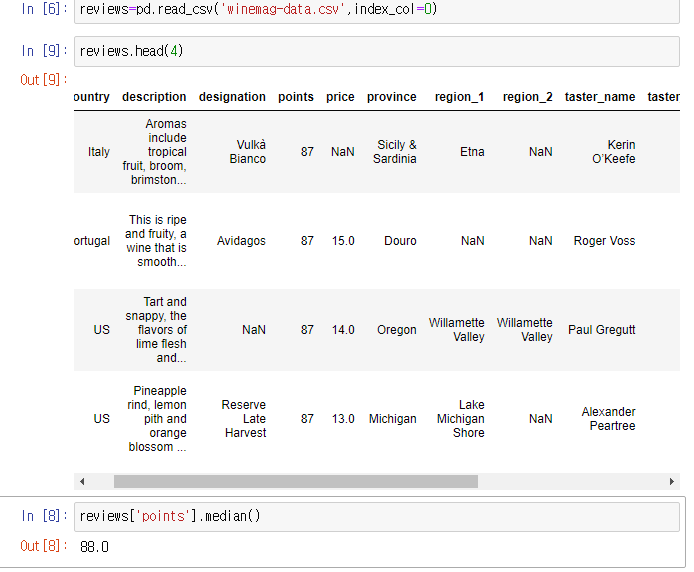Click the 'Michigan' province cell
Image resolution: width=694 pixels, height=572 pixels.
coord(393,419)
